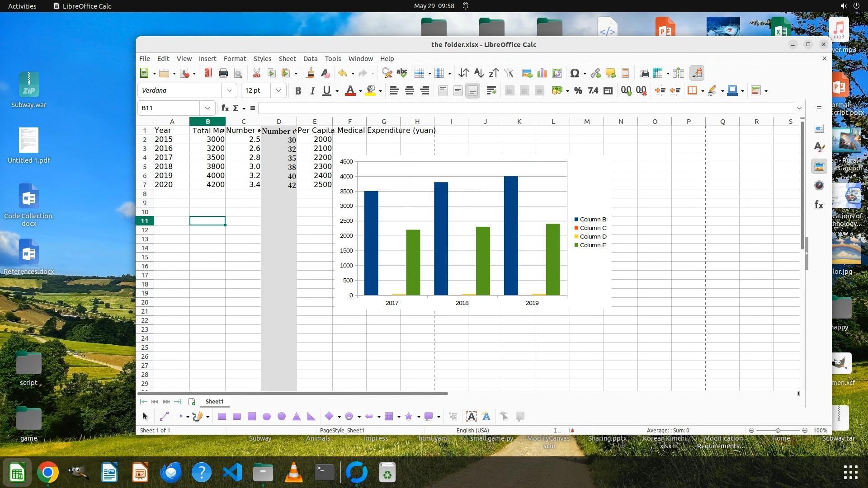Toggle bold formatting

click(x=297, y=91)
